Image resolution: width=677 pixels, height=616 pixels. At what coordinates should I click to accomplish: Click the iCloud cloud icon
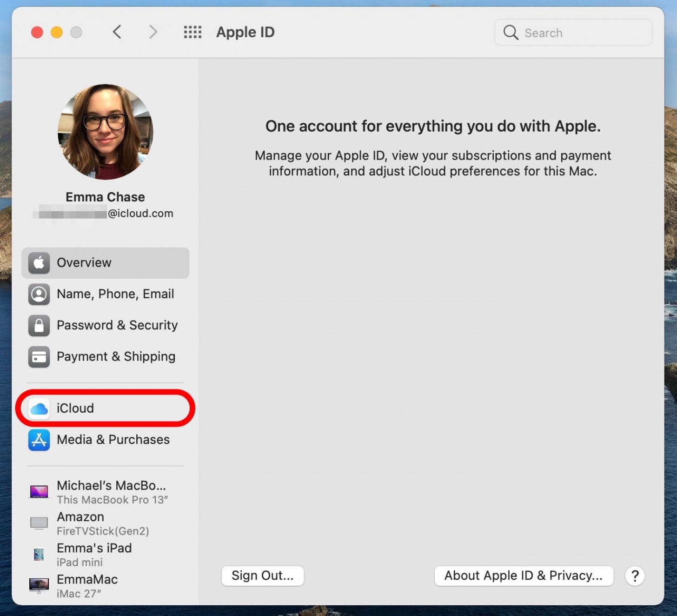39,408
